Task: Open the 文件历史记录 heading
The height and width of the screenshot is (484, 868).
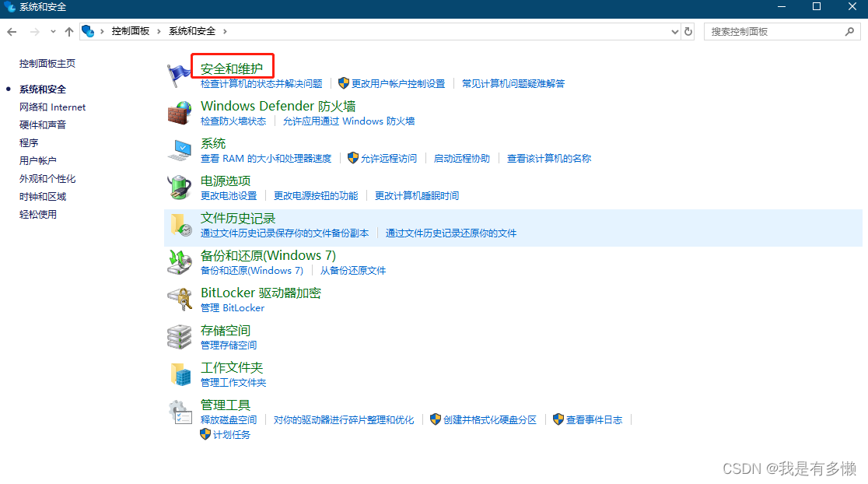Action: pyautogui.click(x=238, y=218)
